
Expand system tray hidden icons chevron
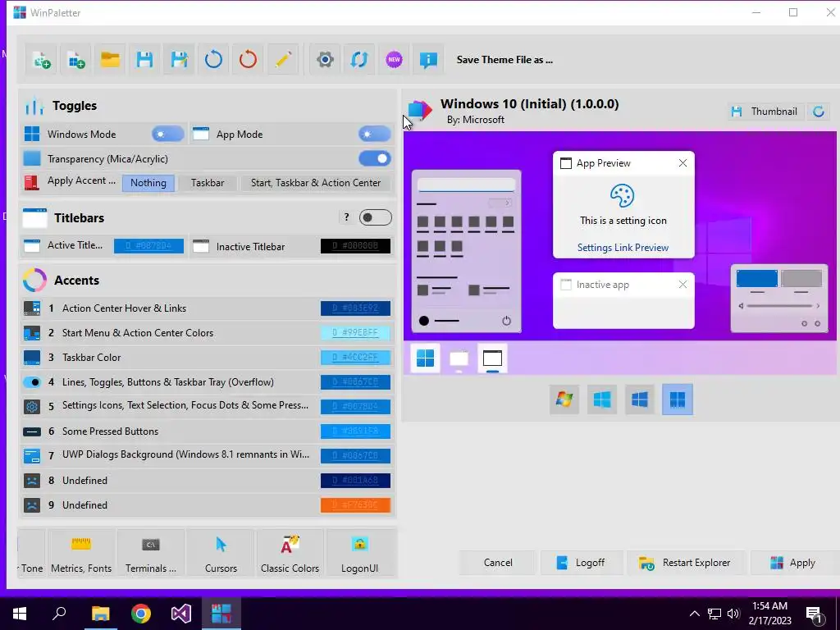click(x=694, y=614)
